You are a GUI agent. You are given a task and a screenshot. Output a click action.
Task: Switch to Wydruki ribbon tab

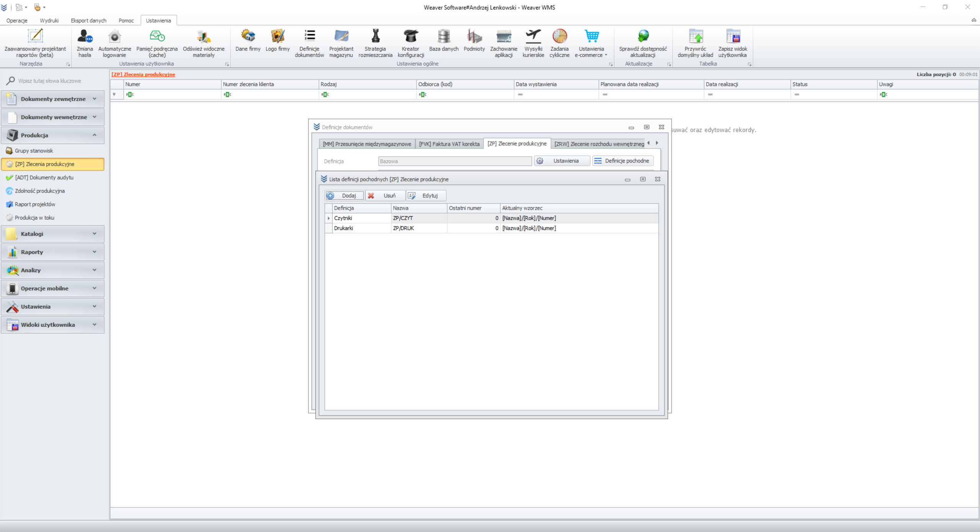click(x=49, y=21)
